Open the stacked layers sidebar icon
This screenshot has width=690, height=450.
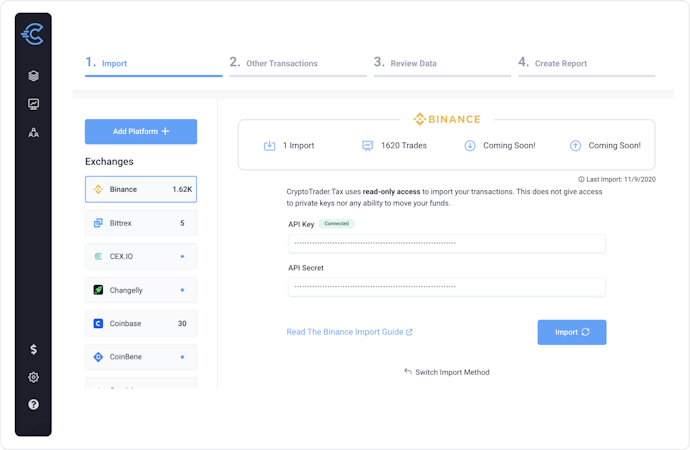tap(33, 76)
